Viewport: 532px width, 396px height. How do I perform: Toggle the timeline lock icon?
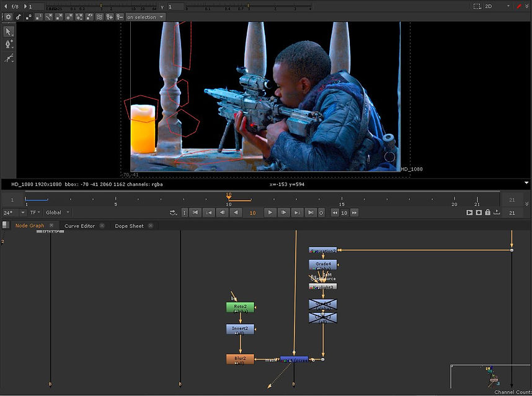pos(487,212)
